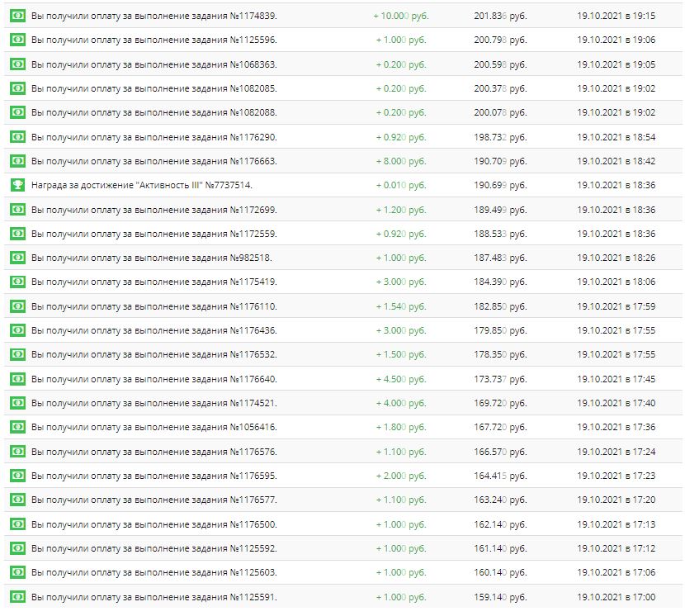Click the money icon beside task №1056416
Viewport: 685px width, 616px height.
click(x=18, y=427)
